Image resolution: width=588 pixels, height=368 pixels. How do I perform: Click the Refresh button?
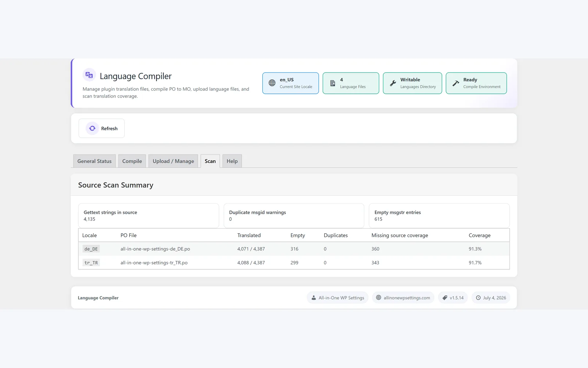pos(101,128)
